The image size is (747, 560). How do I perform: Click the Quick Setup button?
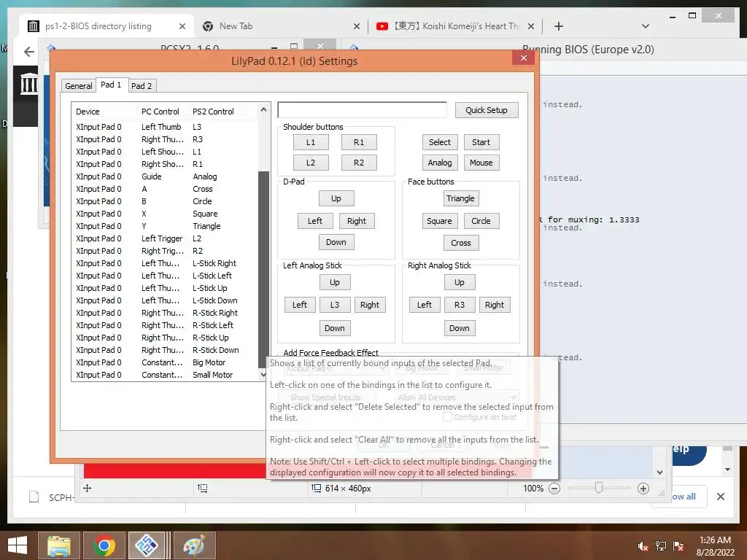pyautogui.click(x=487, y=110)
